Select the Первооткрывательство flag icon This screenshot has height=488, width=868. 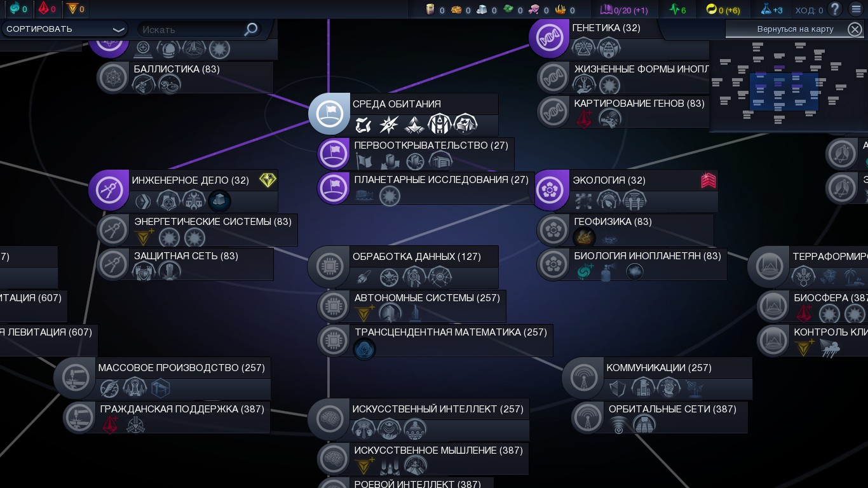click(x=333, y=153)
